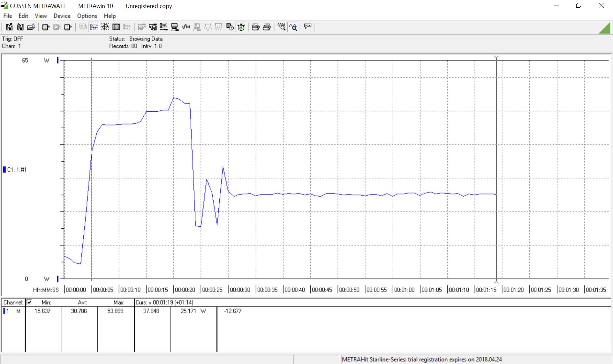The image size is (613, 364).
Task: Click the computer monitor device icon
Action: point(175,27)
